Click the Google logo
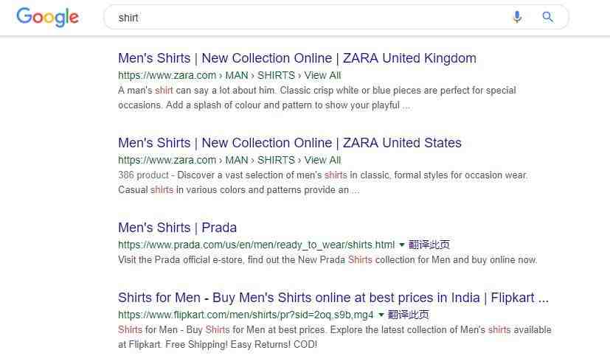The height and width of the screenshot is (364, 610). (x=47, y=18)
